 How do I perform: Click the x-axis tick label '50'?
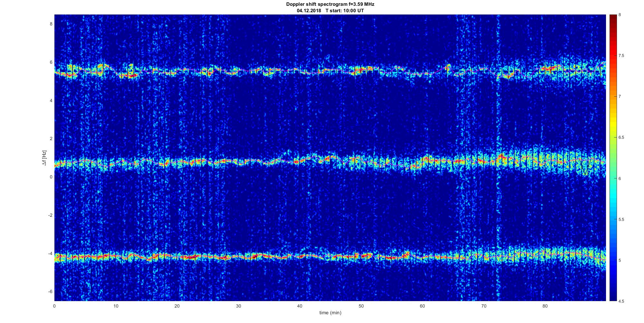(x=361, y=306)
